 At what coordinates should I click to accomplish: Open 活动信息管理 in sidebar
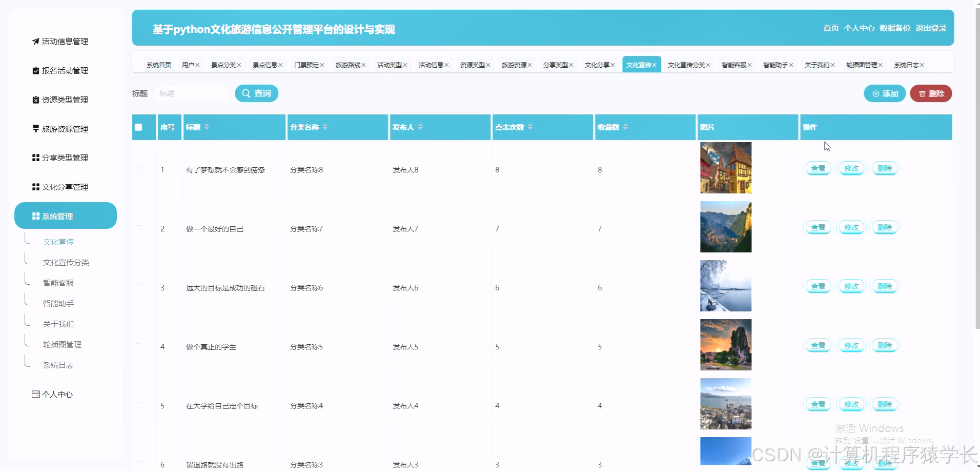(60, 41)
